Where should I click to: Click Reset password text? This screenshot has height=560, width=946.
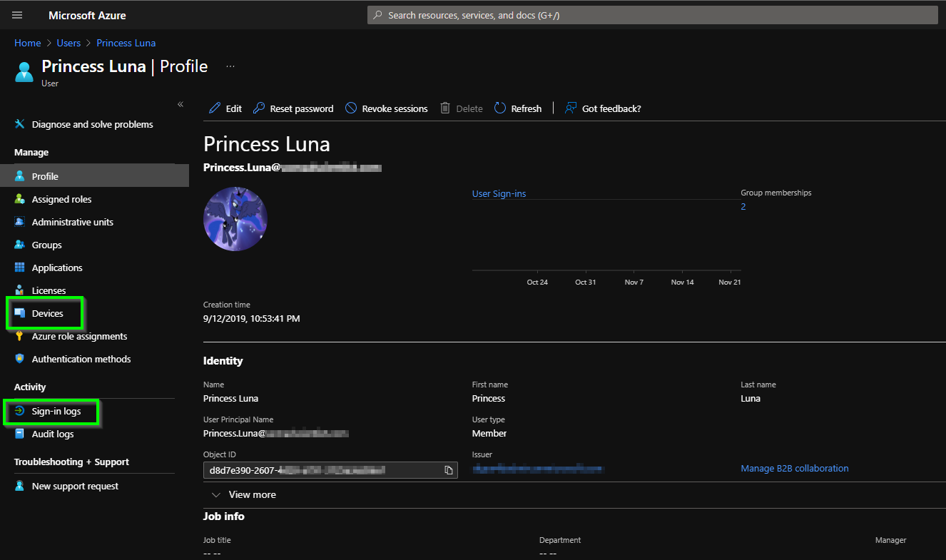(x=302, y=108)
